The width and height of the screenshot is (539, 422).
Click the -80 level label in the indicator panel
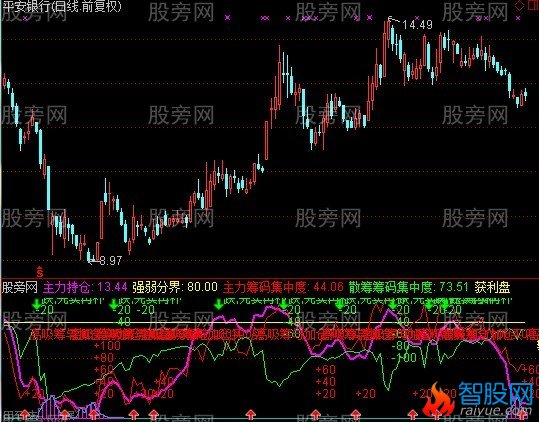point(401,346)
